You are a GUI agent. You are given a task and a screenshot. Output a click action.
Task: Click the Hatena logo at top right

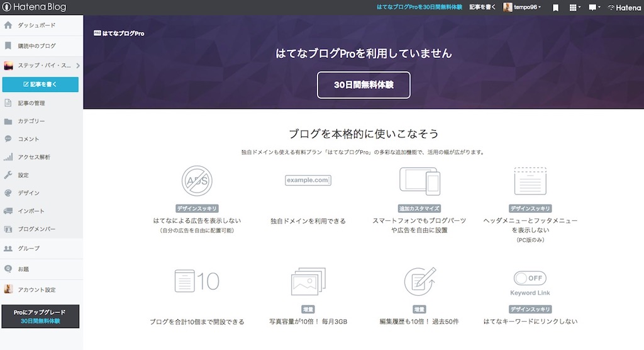624,8
